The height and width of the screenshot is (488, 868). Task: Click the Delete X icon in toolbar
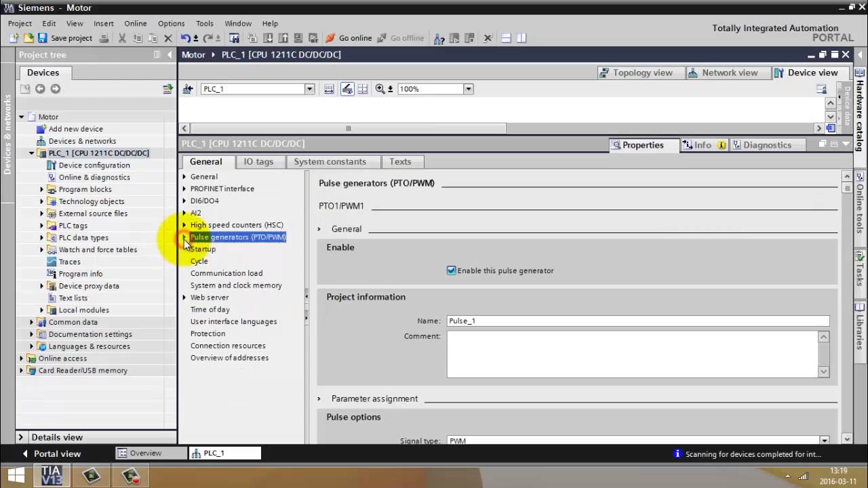pyautogui.click(x=168, y=38)
